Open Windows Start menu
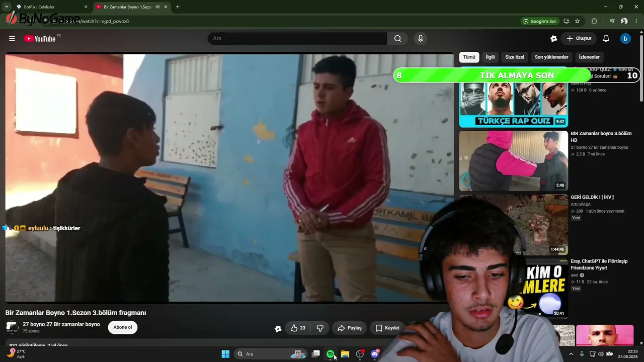644x362 pixels. 225,354
